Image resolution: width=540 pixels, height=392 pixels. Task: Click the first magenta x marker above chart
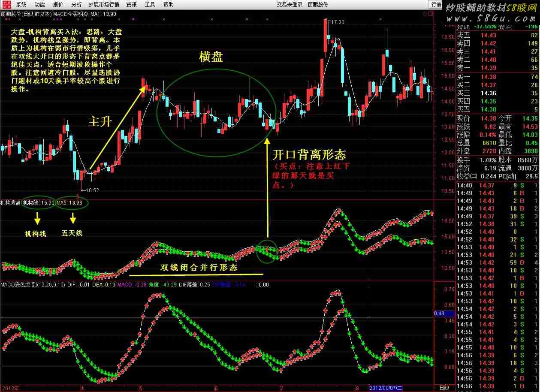(7, 19)
